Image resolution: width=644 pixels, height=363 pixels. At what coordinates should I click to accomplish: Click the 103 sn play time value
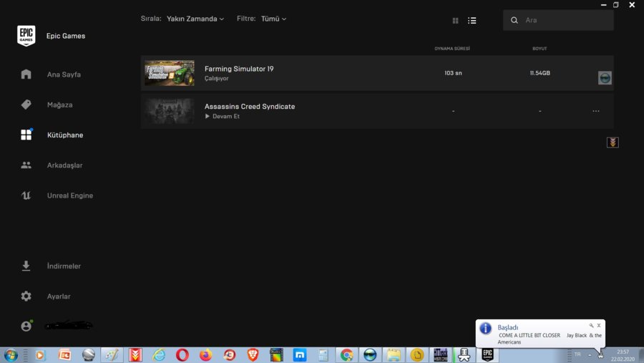[x=453, y=73]
